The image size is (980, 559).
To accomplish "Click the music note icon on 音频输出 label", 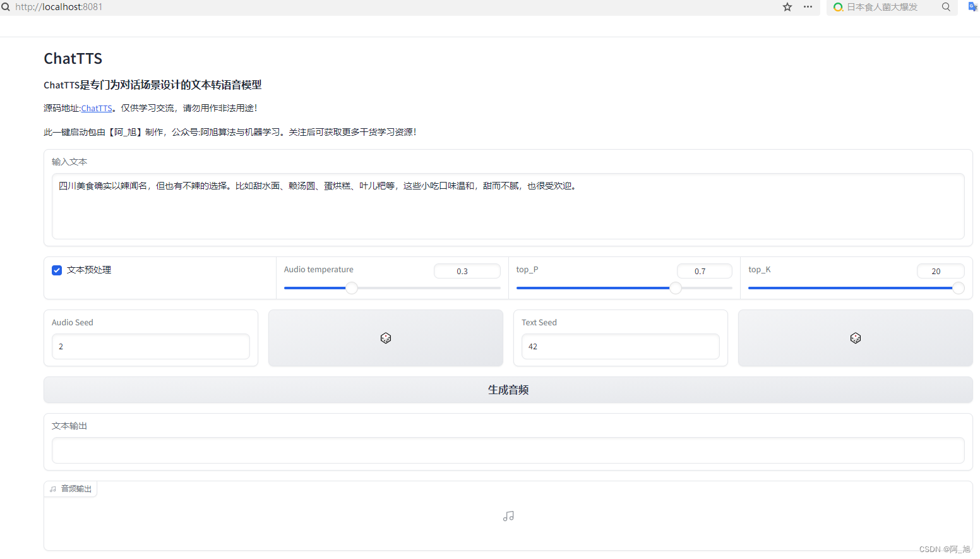I will (52, 488).
